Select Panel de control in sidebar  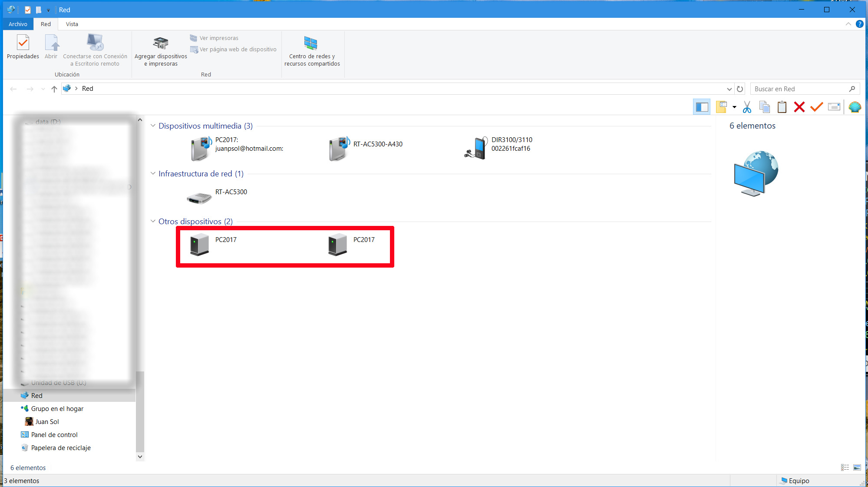tap(54, 434)
